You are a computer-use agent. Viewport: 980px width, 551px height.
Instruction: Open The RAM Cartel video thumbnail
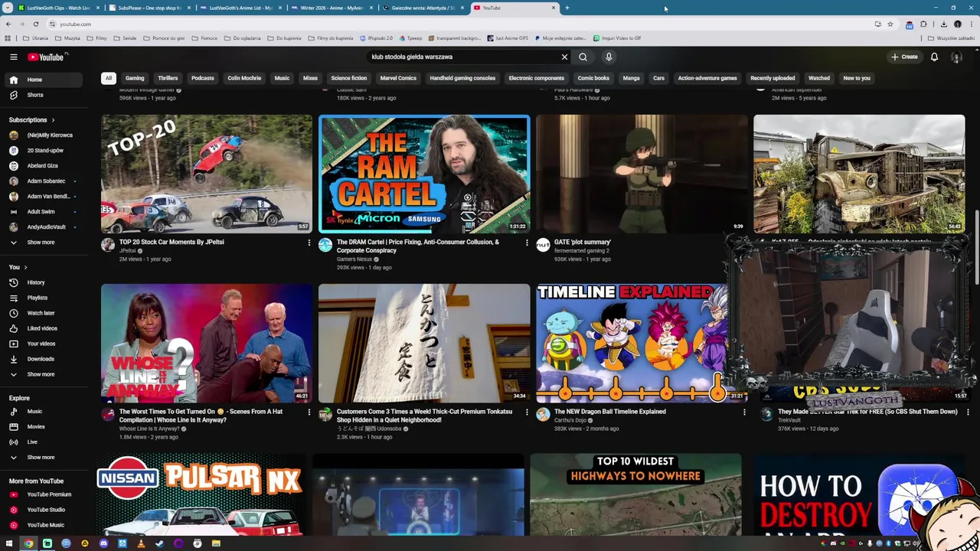pyautogui.click(x=424, y=174)
